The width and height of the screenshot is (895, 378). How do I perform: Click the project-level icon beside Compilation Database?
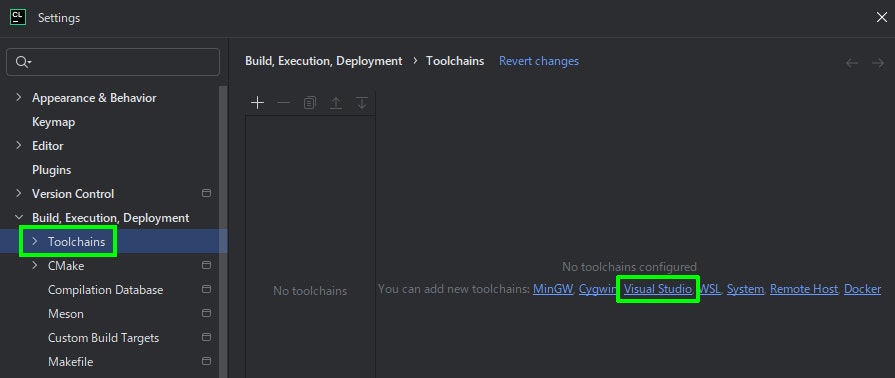click(207, 289)
